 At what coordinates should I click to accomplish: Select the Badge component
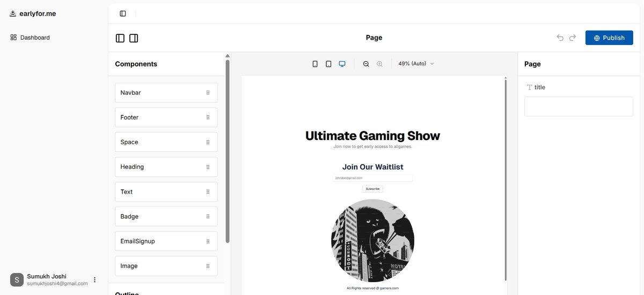coord(166,217)
